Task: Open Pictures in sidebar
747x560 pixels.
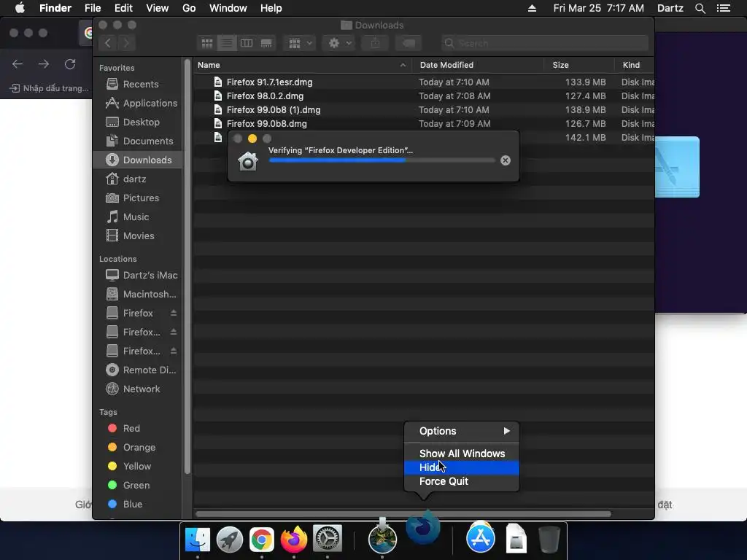Action: pos(137,198)
